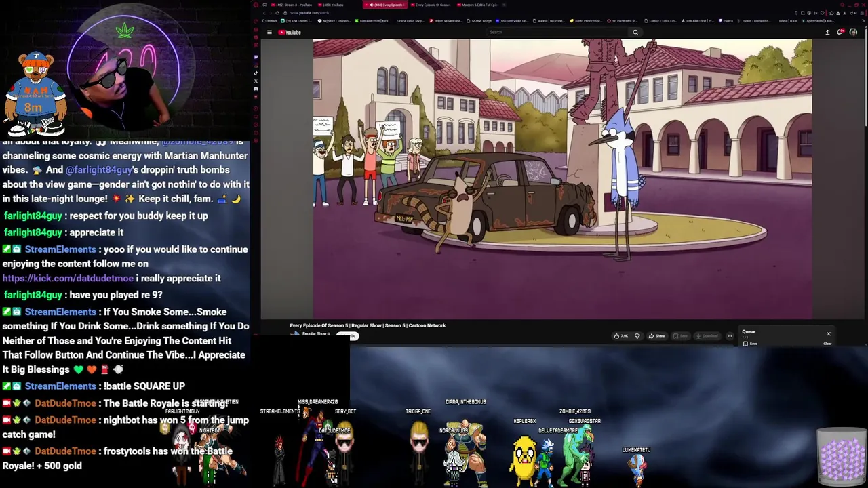
Task: Open the YouTube notifications bell
Action: tap(840, 32)
